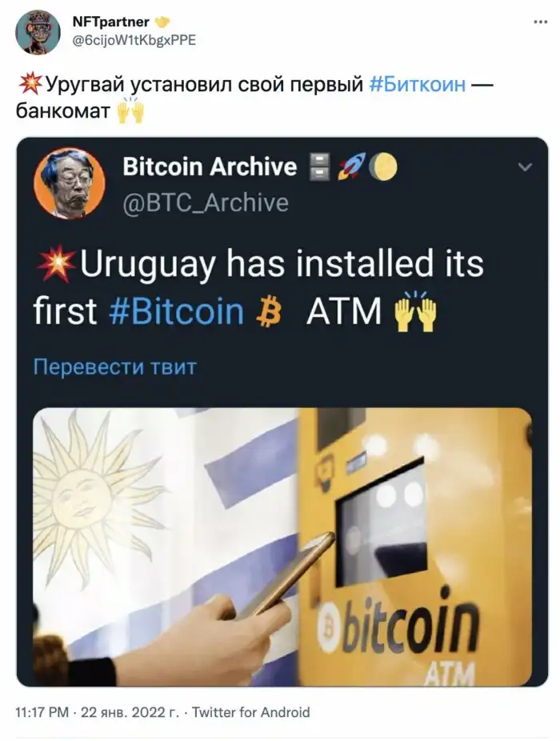Click the Bitcoin Archive account name
Image resolution: width=560 pixels, height=741 pixels.
pyautogui.click(x=210, y=166)
